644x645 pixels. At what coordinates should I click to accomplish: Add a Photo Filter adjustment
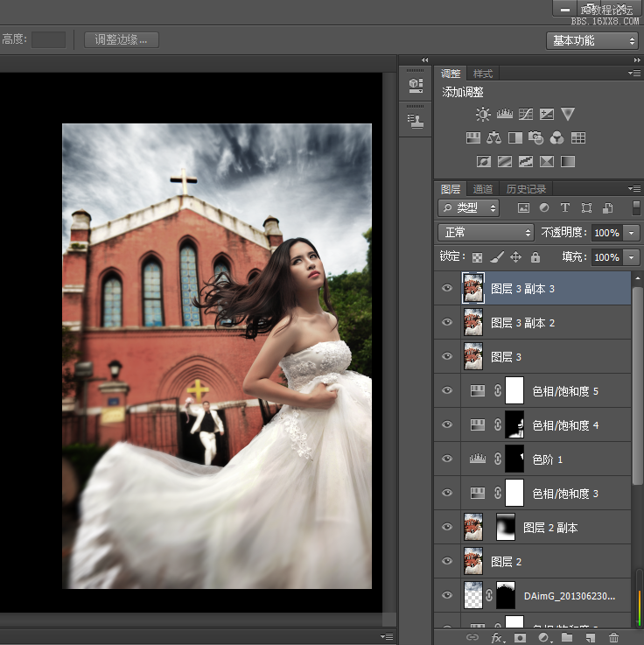coord(536,137)
